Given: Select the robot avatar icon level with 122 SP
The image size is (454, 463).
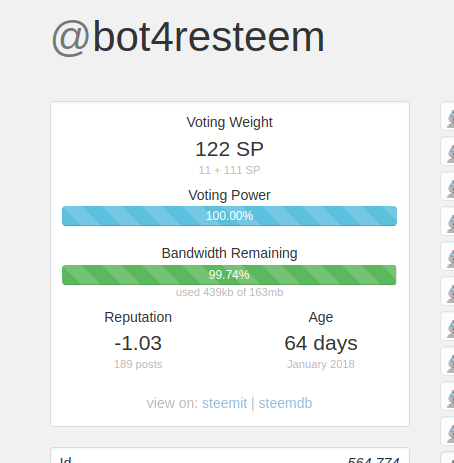Looking at the screenshot, I should (450, 154).
